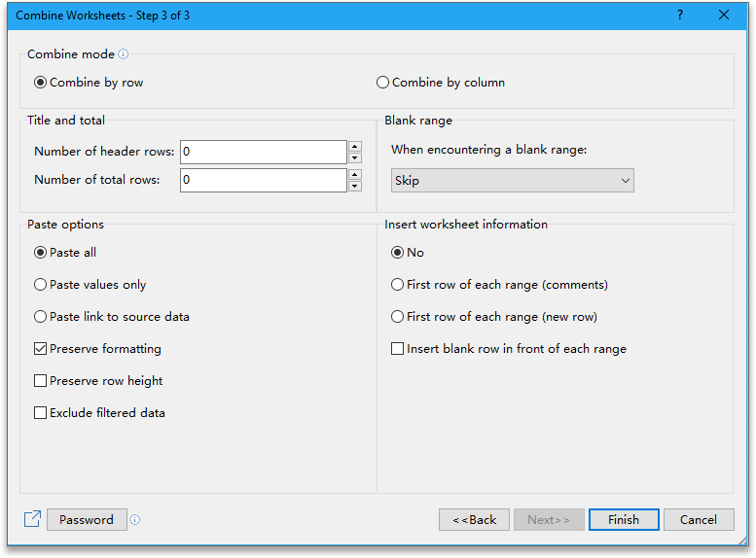Viewport: 756px width, 558px height.
Task: Open help with the question mark icon
Action: (680, 15)
